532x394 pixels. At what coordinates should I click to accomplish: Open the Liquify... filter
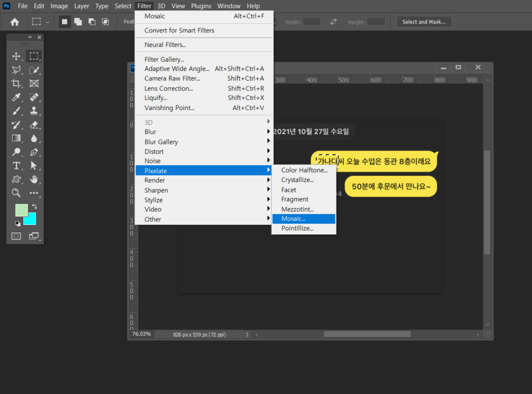coord(204,98)
